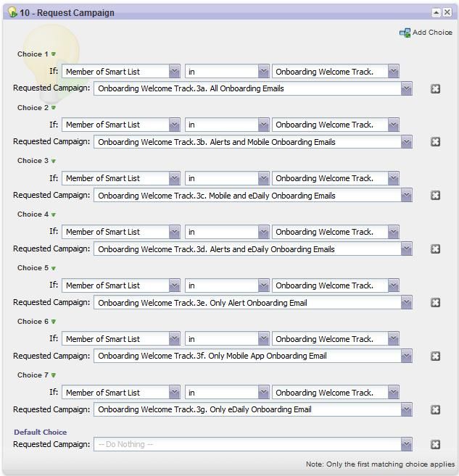Open the Choice 4 arrow menu
Viewport: 459px width, 476px height.
click(x=53, y=215)
